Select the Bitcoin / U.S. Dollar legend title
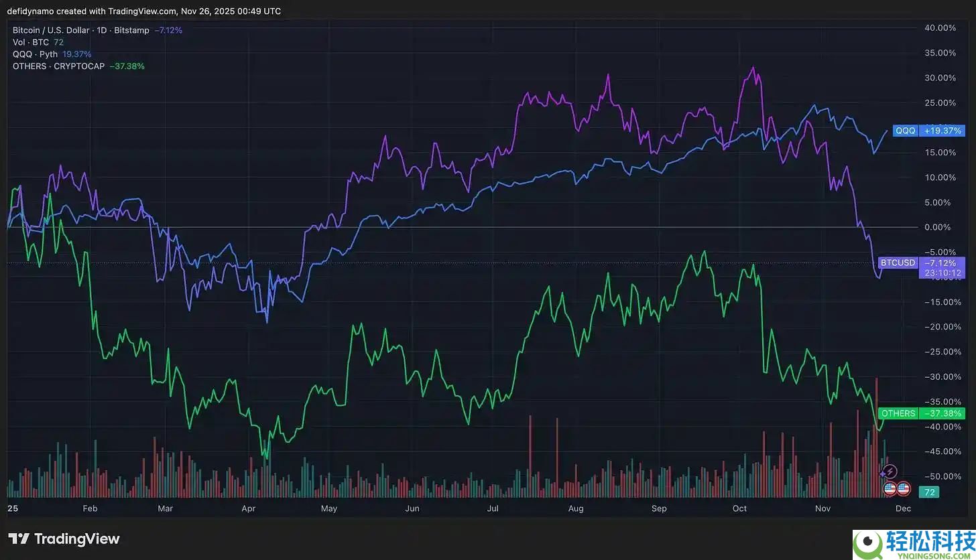 (x=81, y=30)
